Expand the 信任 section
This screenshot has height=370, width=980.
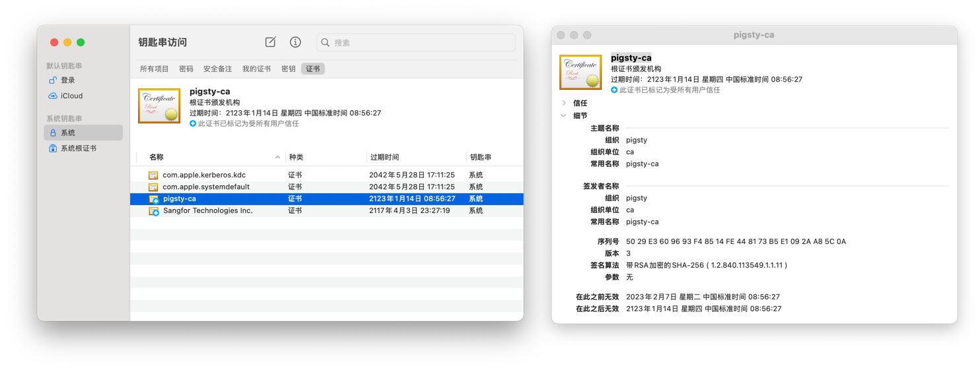pos(564,103)
